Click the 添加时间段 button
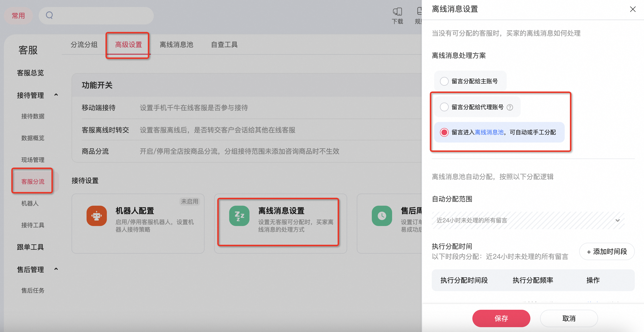Image resolution: width=644 pixels, height=332 pixels. tap(607, 251)
